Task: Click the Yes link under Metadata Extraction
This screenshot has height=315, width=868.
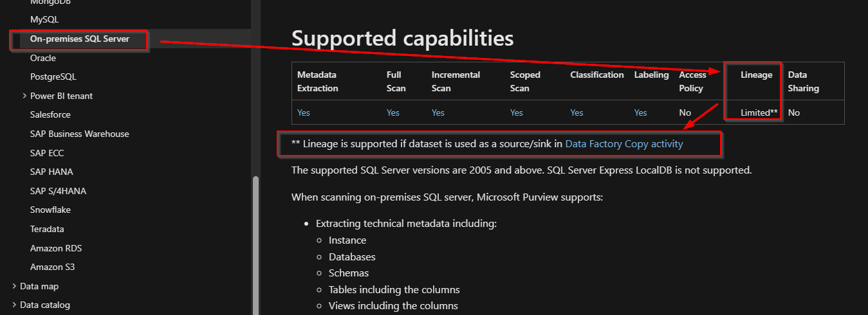Action: 304,113
